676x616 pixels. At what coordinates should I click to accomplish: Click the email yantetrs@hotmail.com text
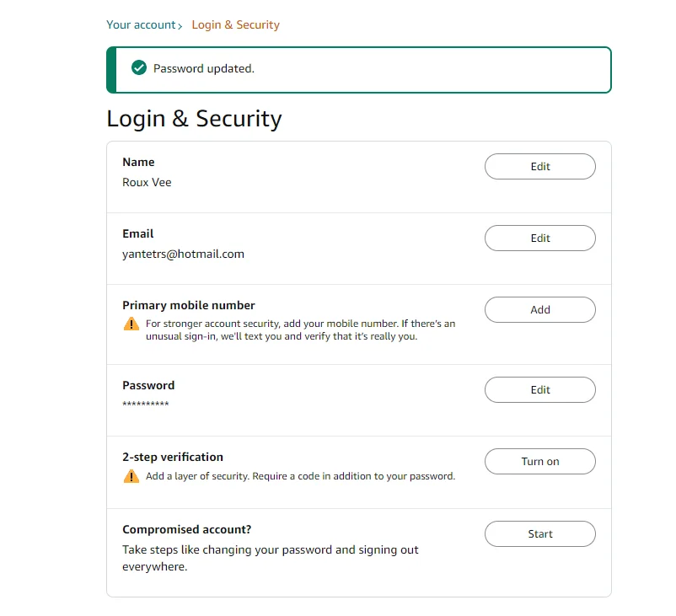point(183,254)
